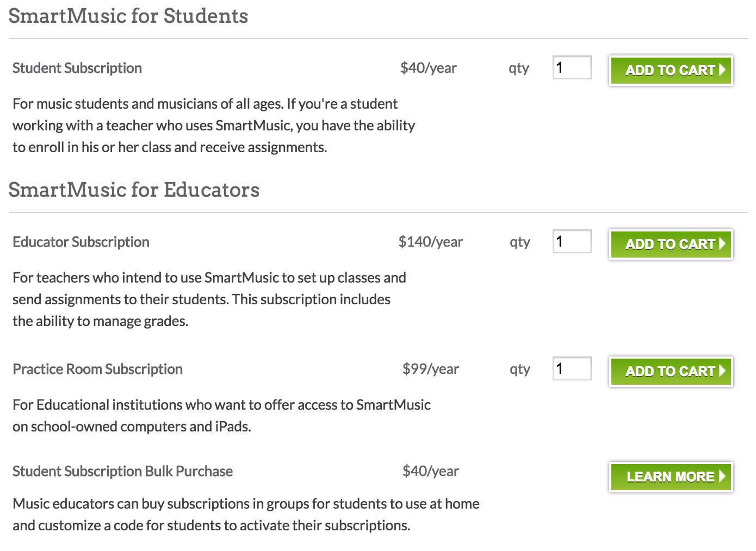Click the Student Subscription title
Image resolution: width=756 pixels, height=551 pixels.
[x=77, y=68]
